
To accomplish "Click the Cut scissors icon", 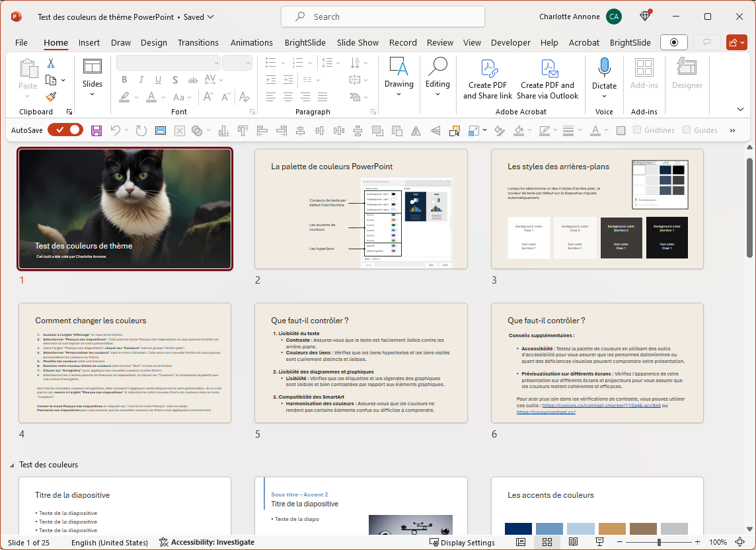I will [51, 63].
